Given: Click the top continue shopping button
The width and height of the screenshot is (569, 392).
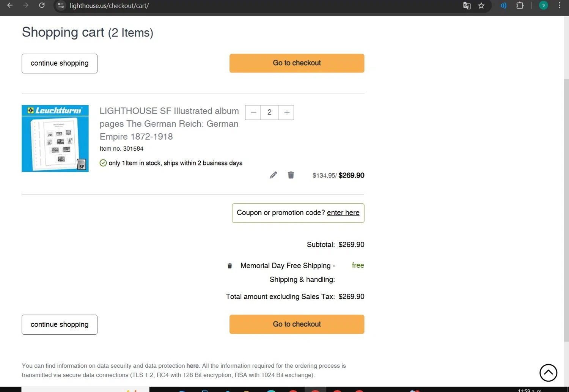Looking at the screenshot, I should pyautogui.click(x=60, y=63).
